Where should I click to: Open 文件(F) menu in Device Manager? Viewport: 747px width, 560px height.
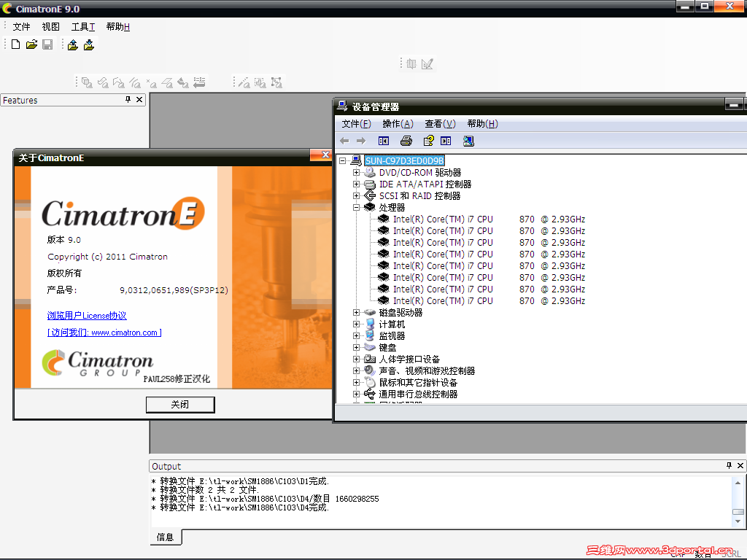[x=356, y=124]
